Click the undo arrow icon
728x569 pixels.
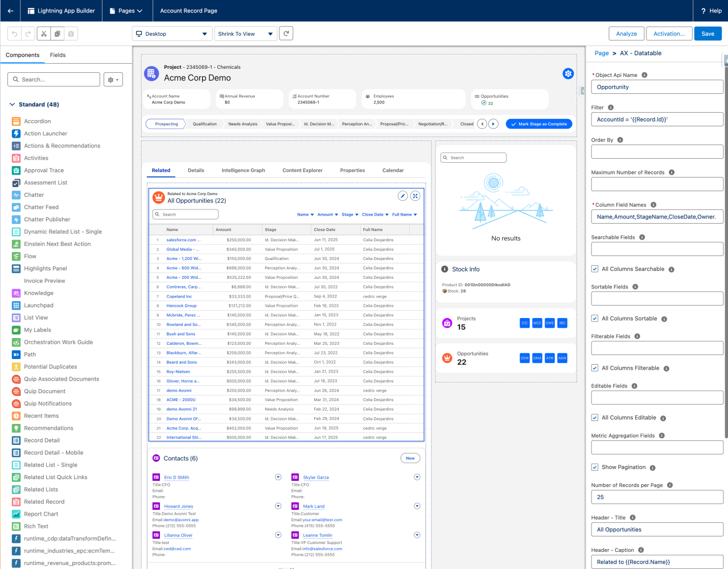[x=15, y=34]
